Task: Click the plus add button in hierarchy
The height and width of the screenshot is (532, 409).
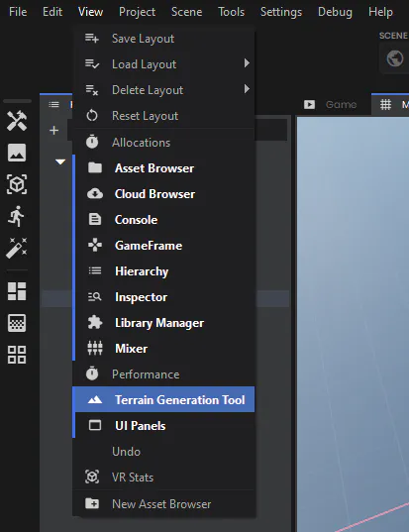Action: pos(53,131)
